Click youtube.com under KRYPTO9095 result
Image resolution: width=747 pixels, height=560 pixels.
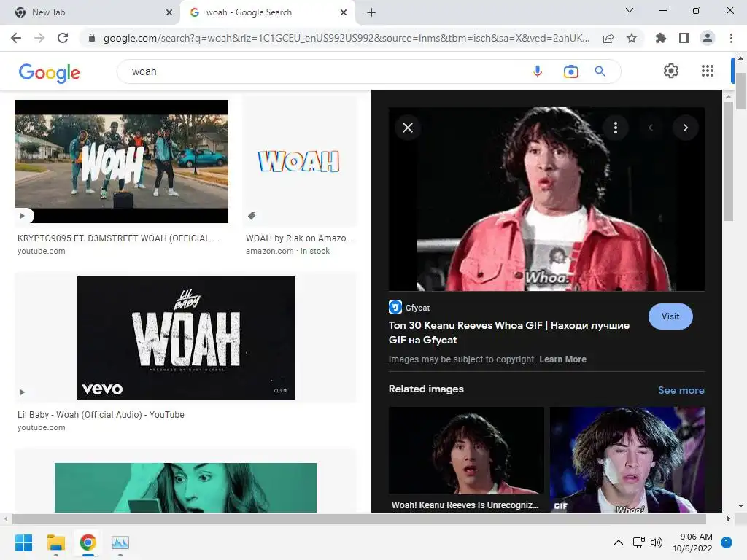pyautogui.click(x=42, y=251)
